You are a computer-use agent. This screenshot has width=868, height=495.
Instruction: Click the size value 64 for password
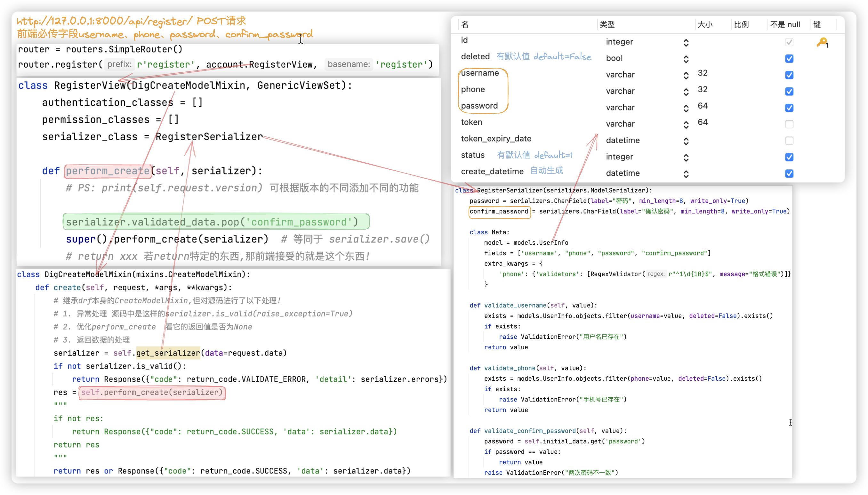coord(703,106)
